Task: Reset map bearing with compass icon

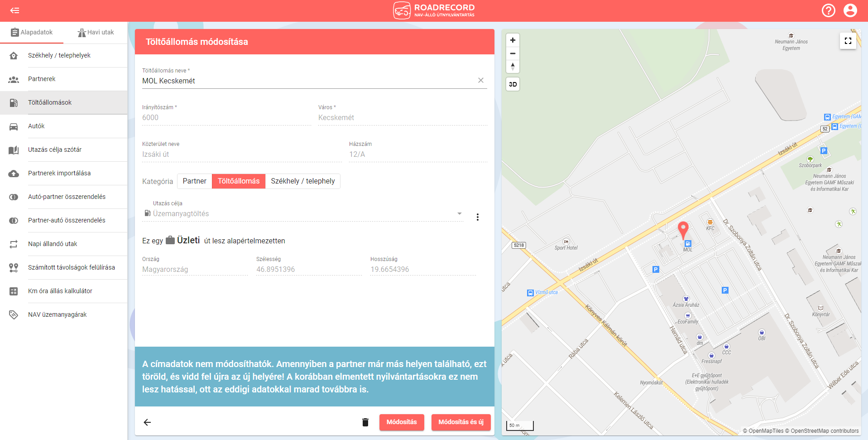Action: [x=513, y=67]
